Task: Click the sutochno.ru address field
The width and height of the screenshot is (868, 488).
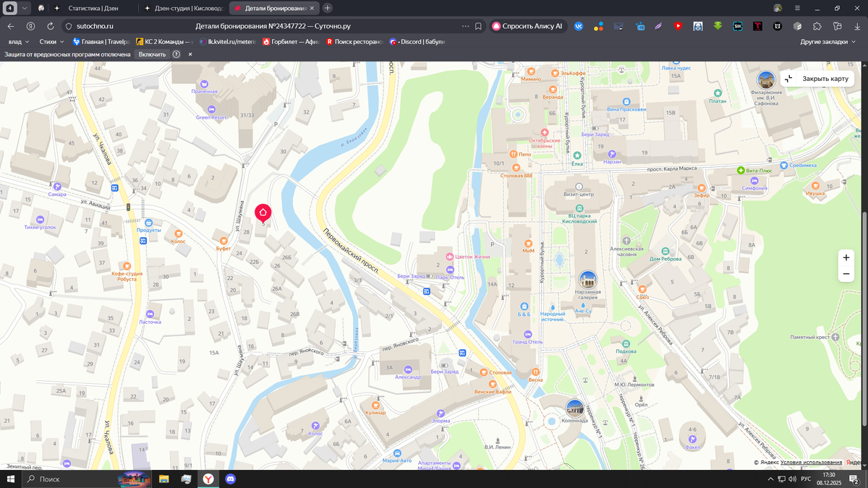Action: click(x=95, y=26)
